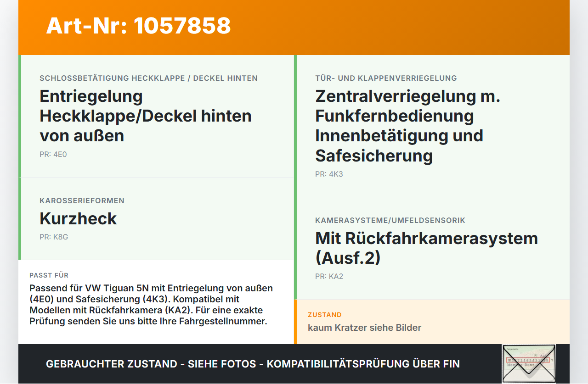The image size is (588, 384).
Task: Click 'kaum Kratzer siehe Bilder' text
Action: click(364, 328)
